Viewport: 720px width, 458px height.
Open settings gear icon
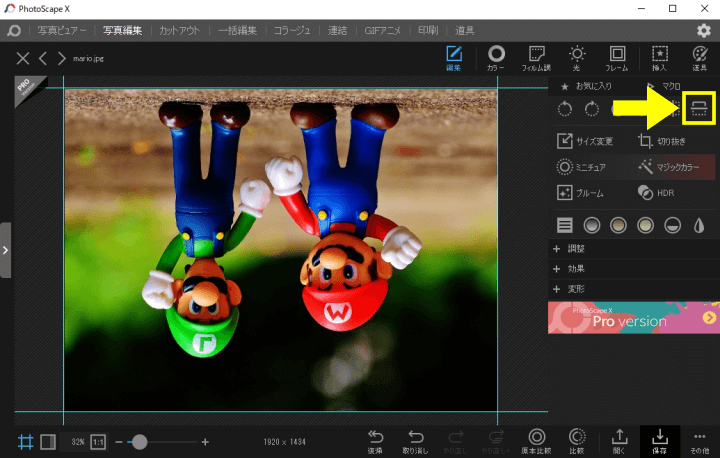click(703, 30)
